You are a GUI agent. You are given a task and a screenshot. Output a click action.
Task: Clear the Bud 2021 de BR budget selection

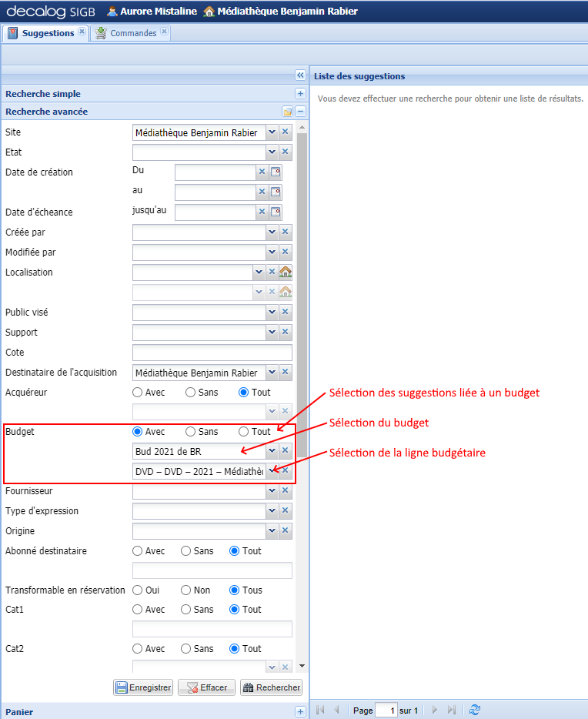coord(286,451)
